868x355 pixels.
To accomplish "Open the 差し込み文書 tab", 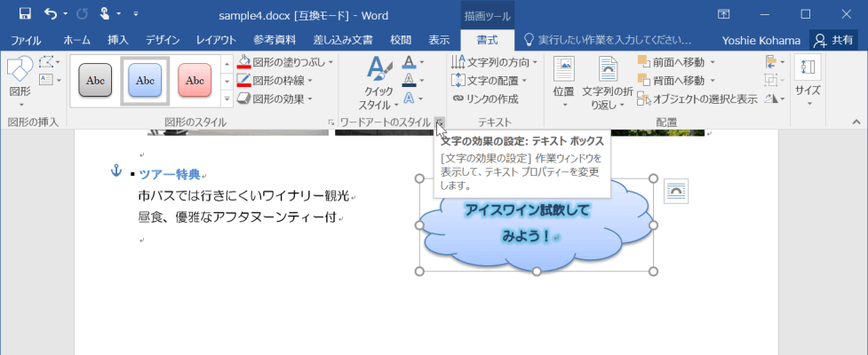I will [343, 40].
